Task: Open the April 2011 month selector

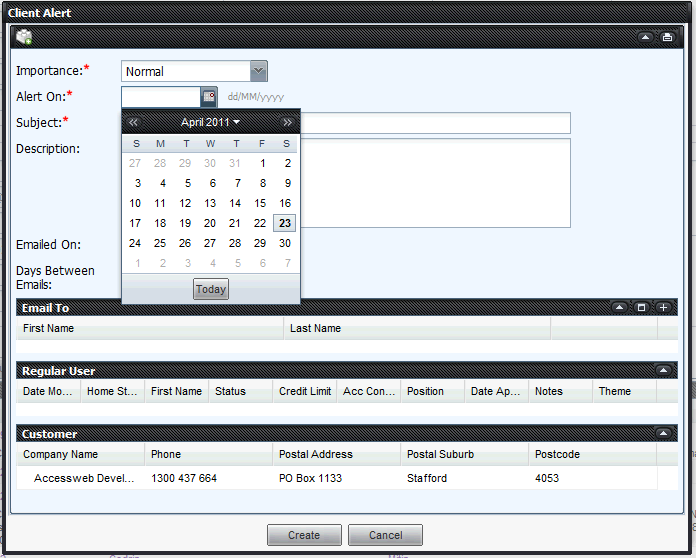Action: coord(210,122)
